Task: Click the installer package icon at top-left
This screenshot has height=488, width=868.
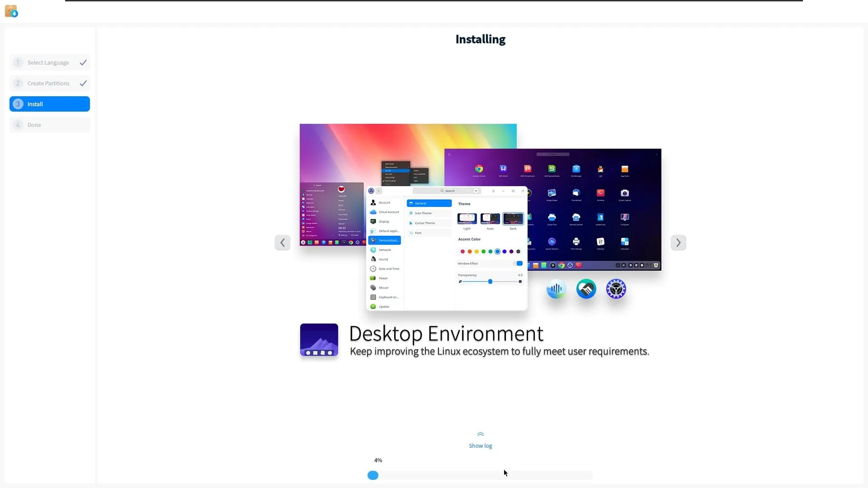Action: click(11, 11)
